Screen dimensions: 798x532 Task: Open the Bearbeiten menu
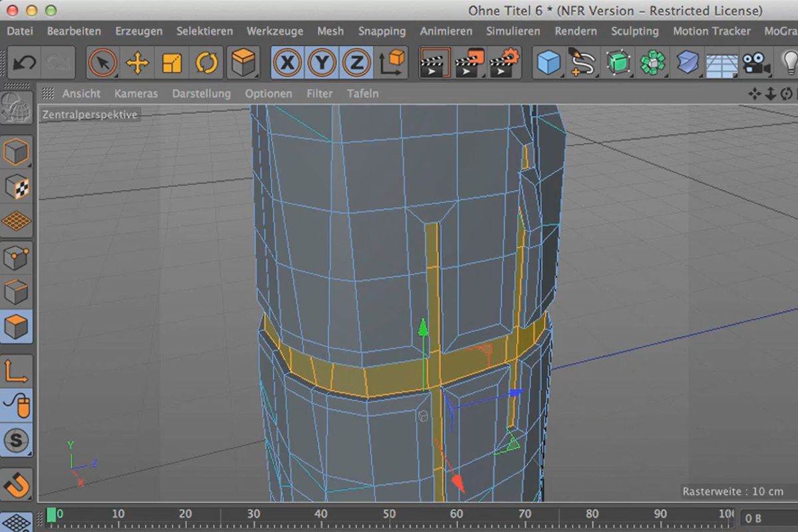(x=74, y=31)
